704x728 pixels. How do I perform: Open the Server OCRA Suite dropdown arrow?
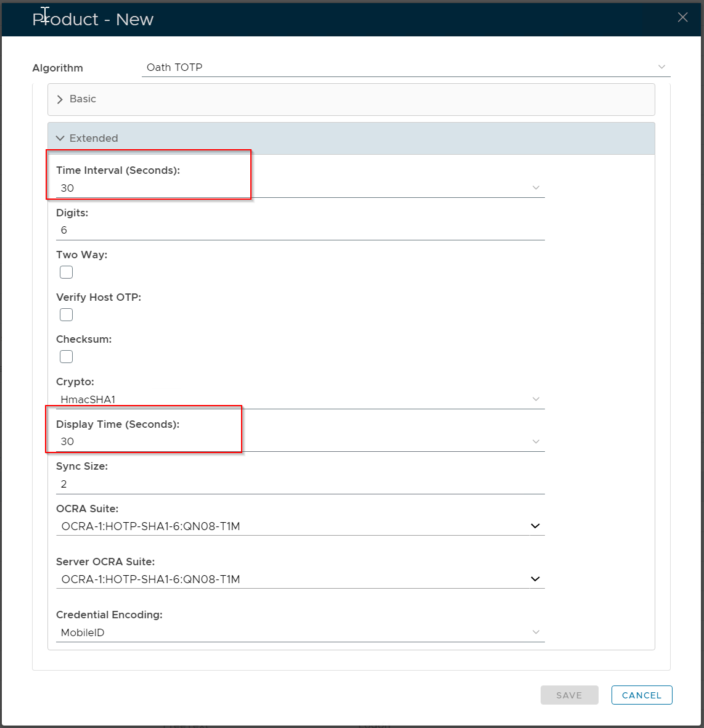(535, 579)
